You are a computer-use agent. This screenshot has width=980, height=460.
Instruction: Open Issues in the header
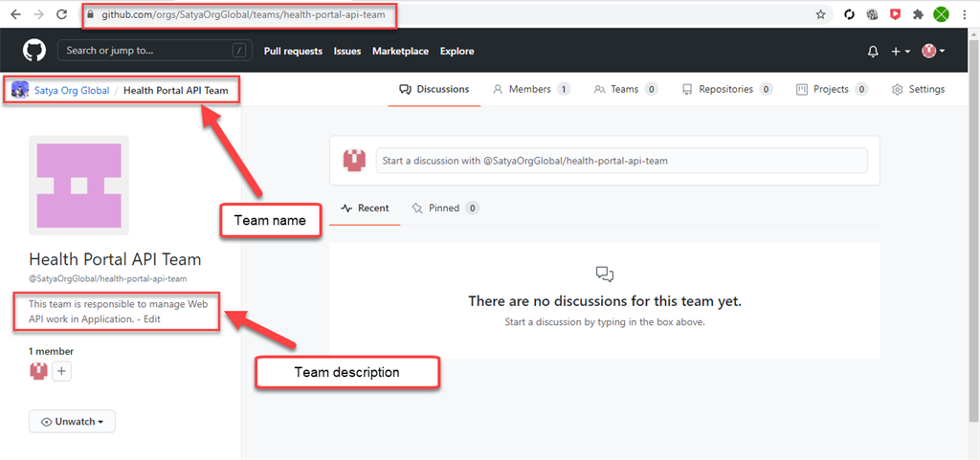pyautogui.click(x=347, y=52)
